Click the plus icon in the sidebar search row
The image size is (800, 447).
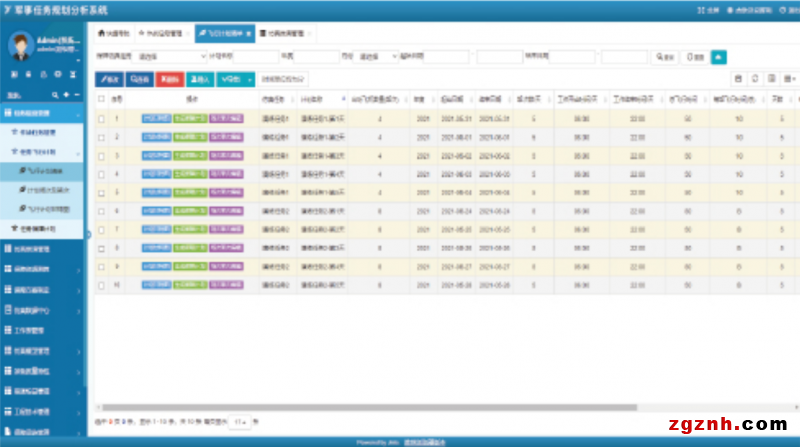pos(66,94)
